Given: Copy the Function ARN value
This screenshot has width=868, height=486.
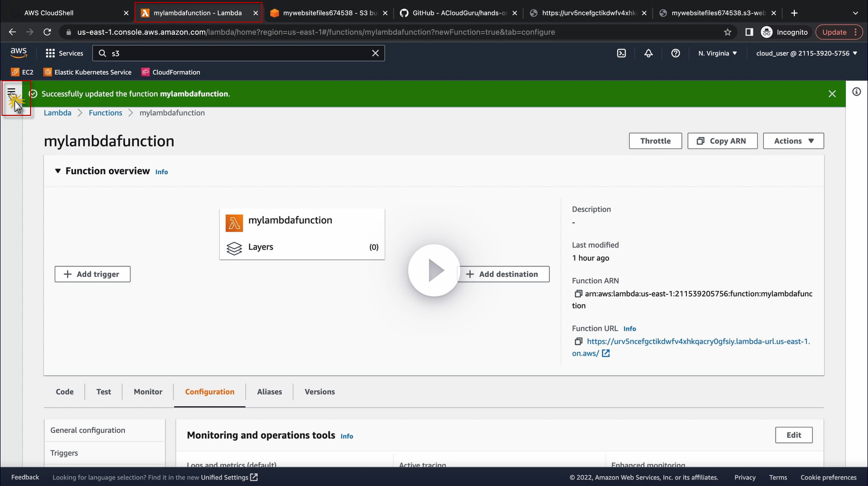Looking at the screenshot, I should click(578, 294).
